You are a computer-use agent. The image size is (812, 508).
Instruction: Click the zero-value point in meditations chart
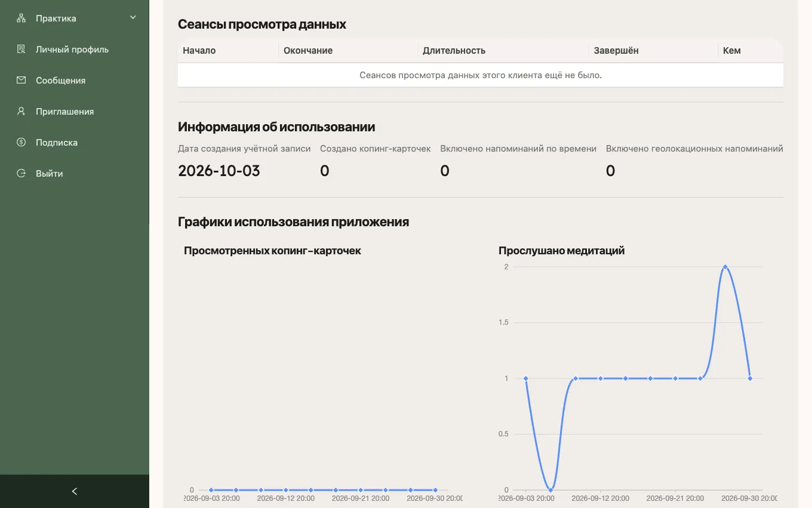[550, 489]
